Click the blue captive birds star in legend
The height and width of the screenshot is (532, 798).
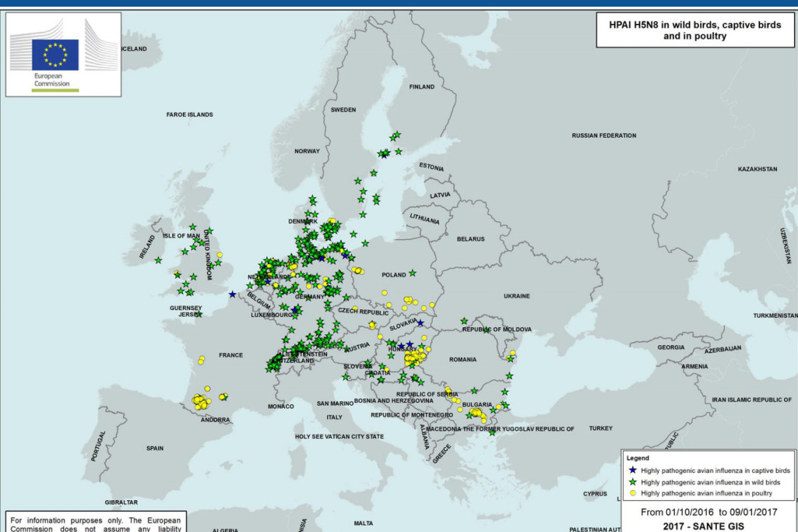(x=632, y=470)
